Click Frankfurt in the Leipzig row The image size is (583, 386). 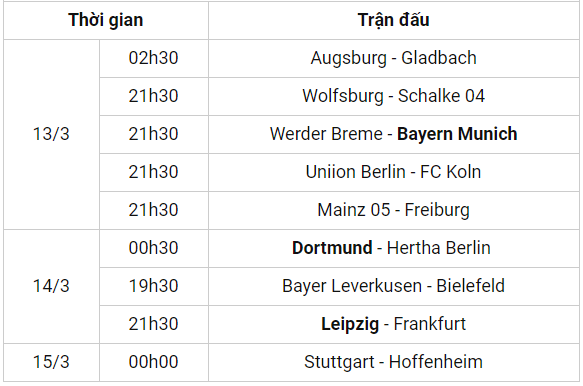(x=429, y=324)
